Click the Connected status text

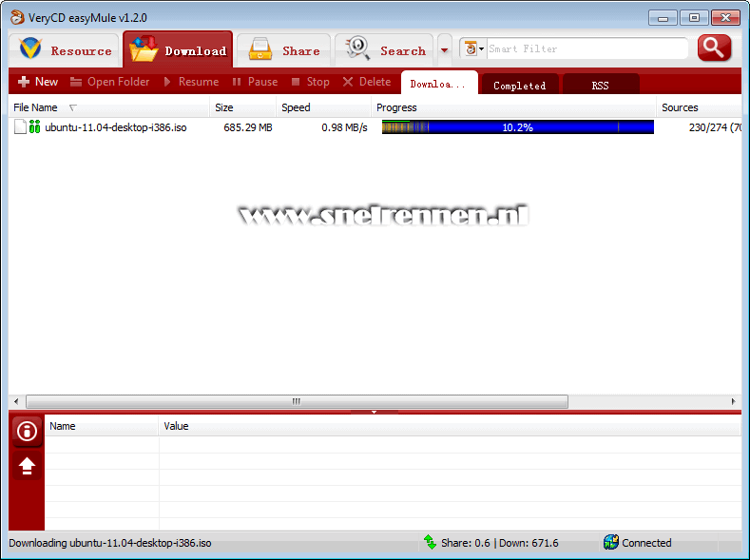[646, 543]
